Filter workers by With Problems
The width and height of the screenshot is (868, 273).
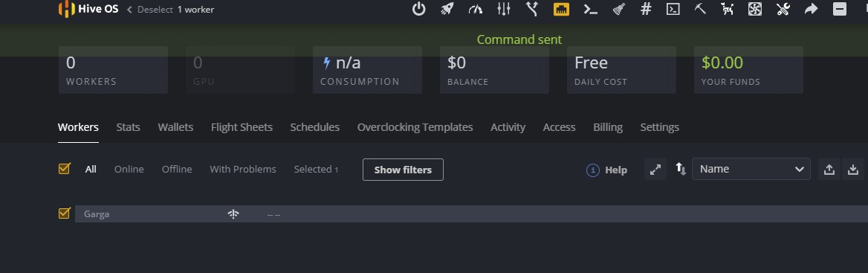click(243, 169)
